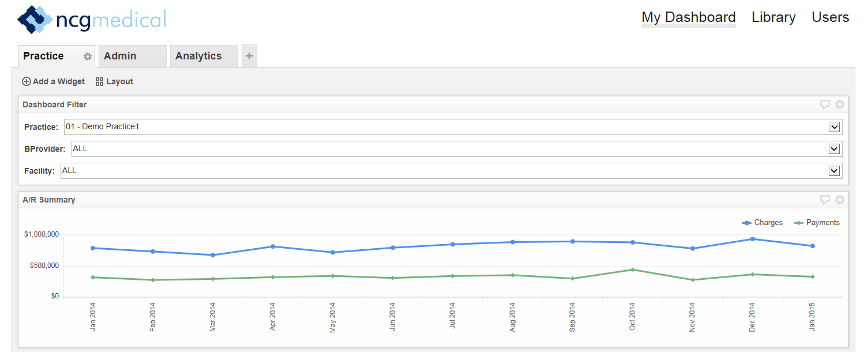Click the Oct 2014 Payments data point

point(633,269)
